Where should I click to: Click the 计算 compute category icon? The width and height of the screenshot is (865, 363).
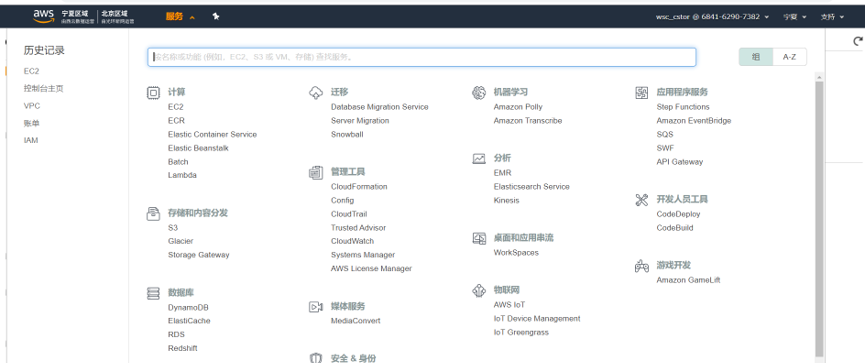pyautogui.click(x=153, y=93)
